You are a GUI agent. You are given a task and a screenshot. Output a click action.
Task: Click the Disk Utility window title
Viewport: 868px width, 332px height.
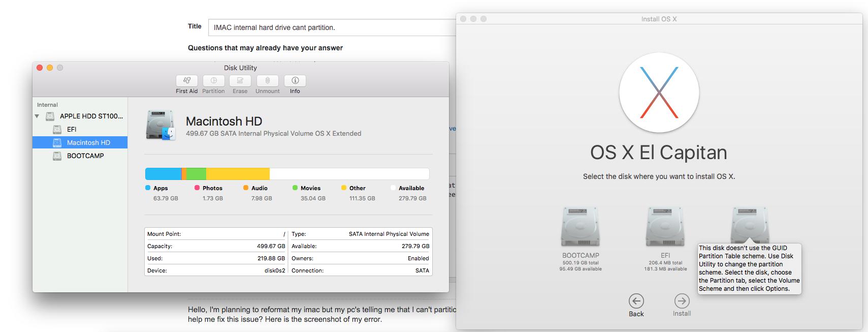tap(240, 68)
